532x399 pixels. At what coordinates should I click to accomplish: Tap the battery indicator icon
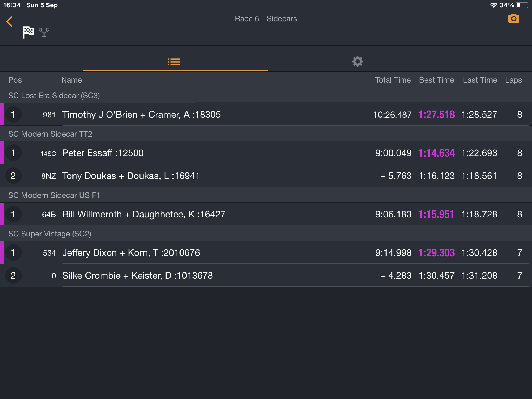[x=522, y=5]
